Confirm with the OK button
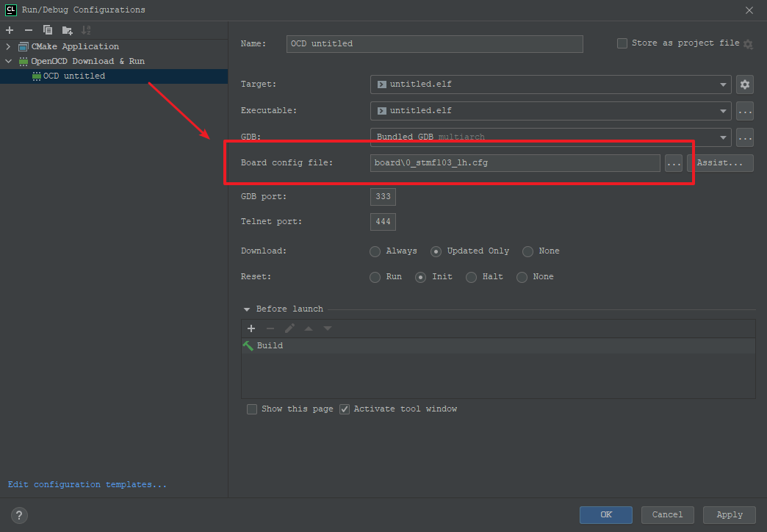The height and width of the screenshot is (532, 767). [x=605, y=515]
